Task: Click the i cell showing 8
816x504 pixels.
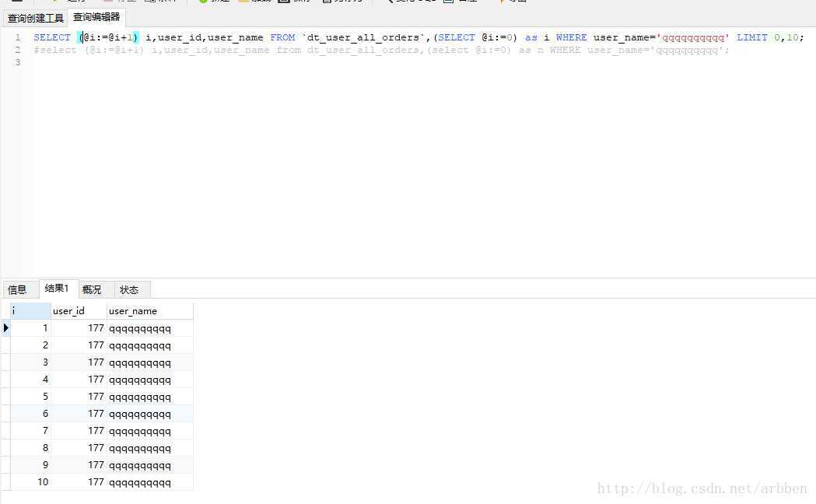Action: 30,448
